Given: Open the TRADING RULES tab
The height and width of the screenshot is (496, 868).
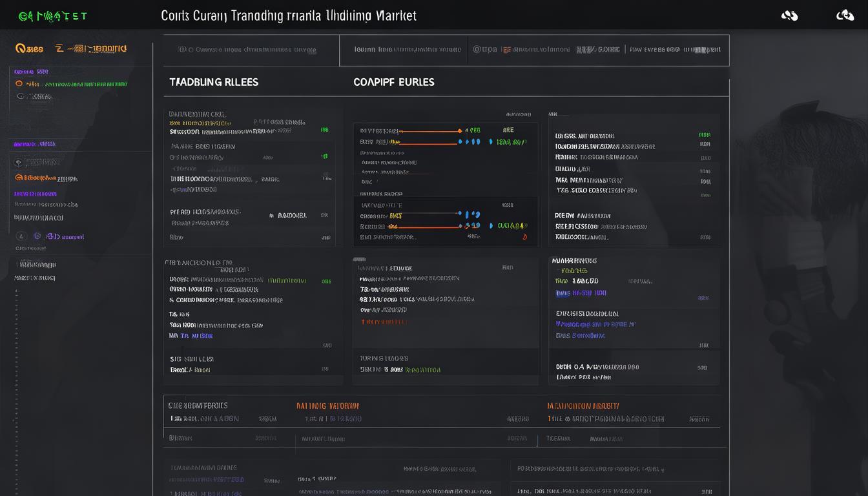Looking at the screenshot, I should click(x=214, y=82).
